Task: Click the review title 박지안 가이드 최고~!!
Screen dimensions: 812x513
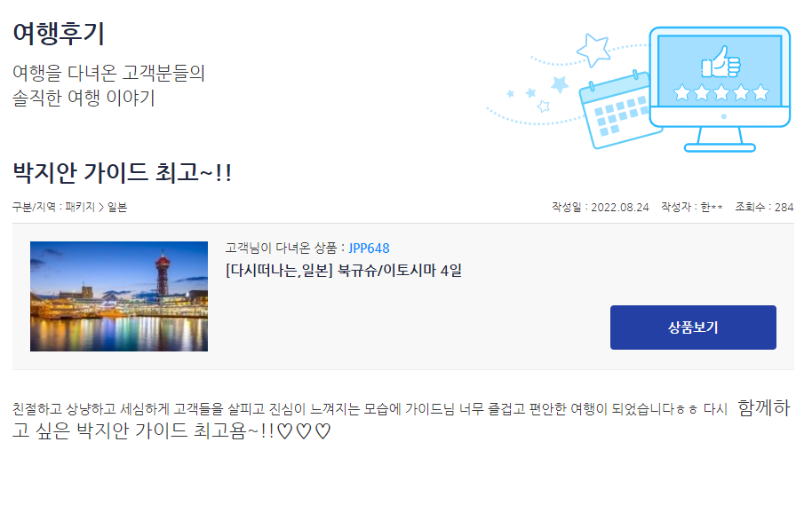Action: (x=123, y=172)
